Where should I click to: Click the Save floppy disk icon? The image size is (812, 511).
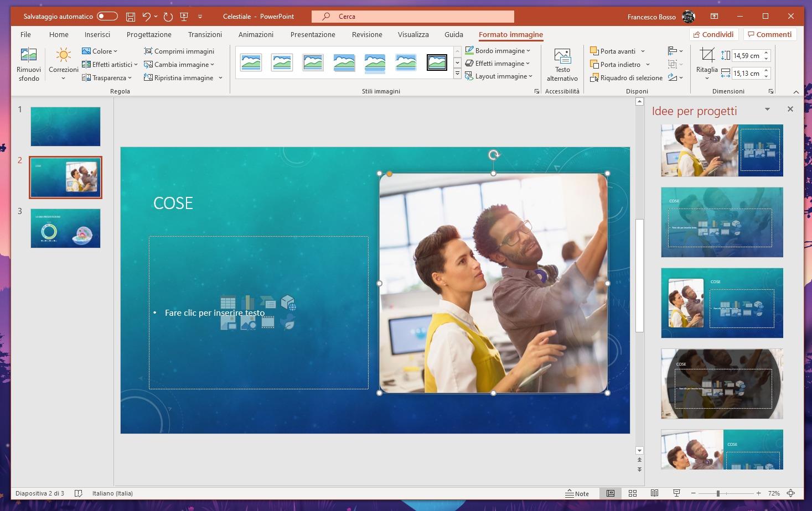(x=130, y=17)
